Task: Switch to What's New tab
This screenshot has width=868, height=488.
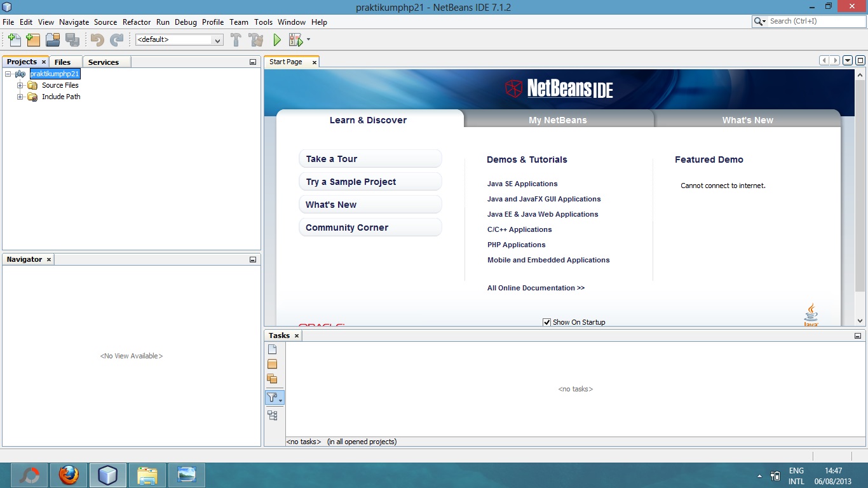Action: click(748, 120)
